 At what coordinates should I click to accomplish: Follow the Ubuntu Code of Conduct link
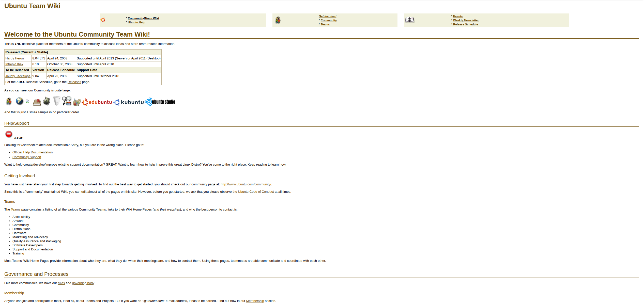pyautogui.click(x=256, y=192)
